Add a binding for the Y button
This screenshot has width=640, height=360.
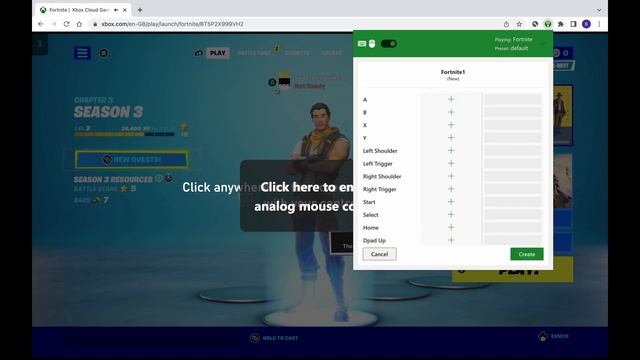[x=451, y=138]
